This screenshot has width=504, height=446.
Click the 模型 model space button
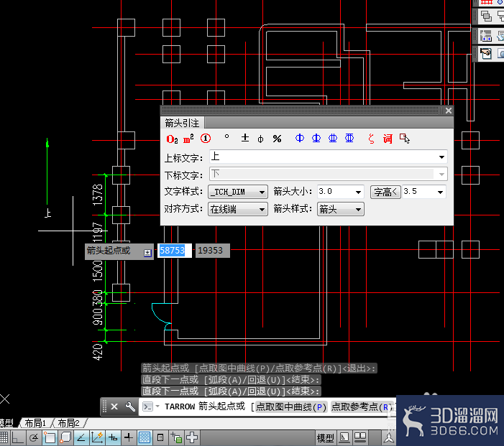click(325, 437)
